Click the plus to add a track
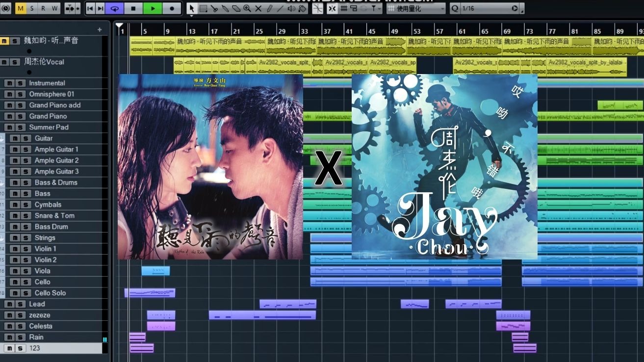The height and width of the screenshot is (362, 644). coord(100,30)
